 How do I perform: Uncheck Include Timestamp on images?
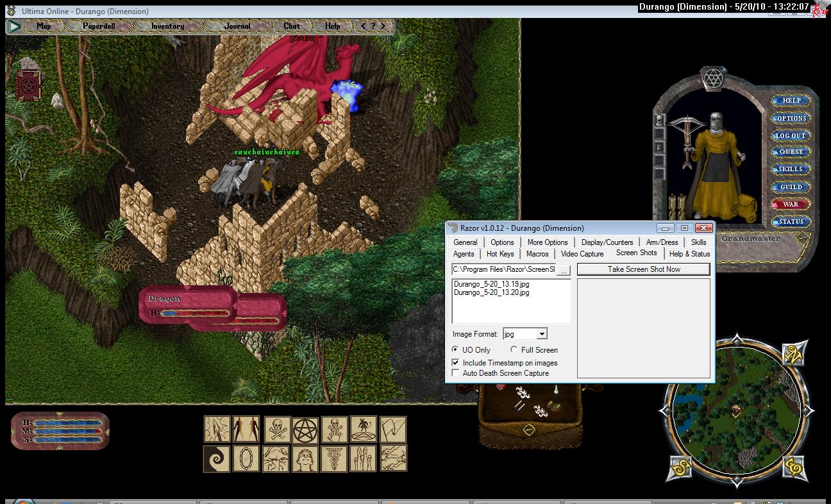click(456, 363)
